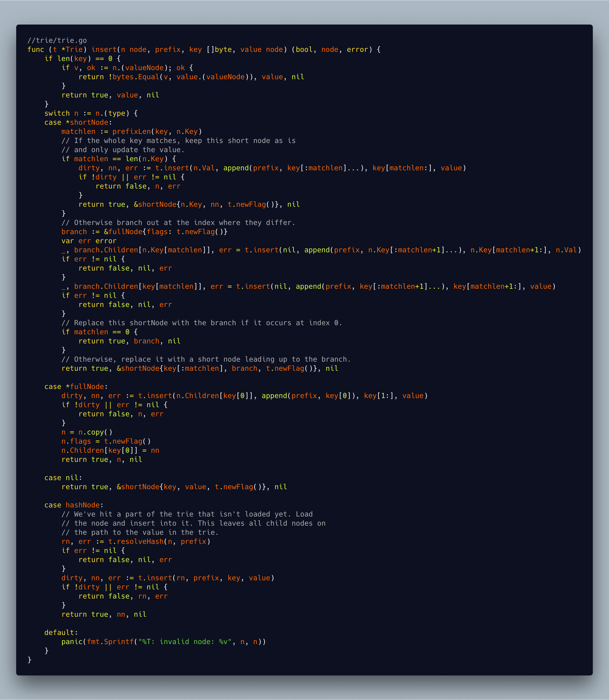Click 'return true, &shortNode{n.Key, nn' line
609x700 pixels.
pos(189,204)
